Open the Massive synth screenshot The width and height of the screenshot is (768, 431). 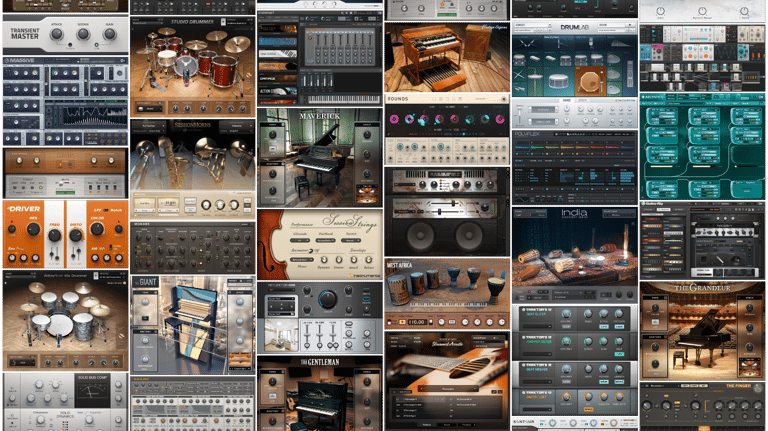click(66, 101)
